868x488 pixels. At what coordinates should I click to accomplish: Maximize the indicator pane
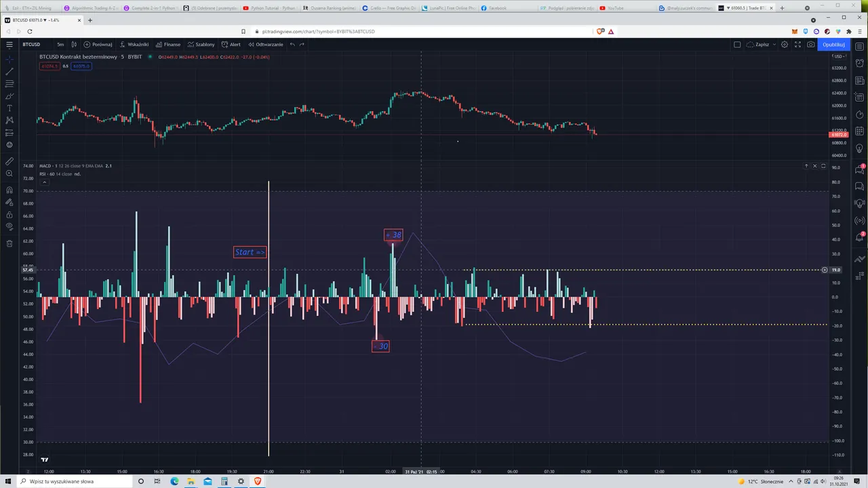[823, 166]
